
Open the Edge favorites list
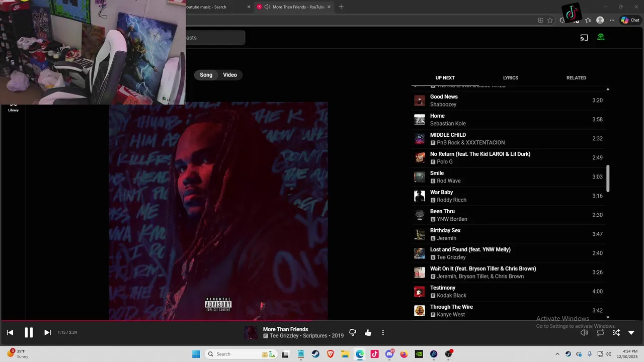[588, 20]
